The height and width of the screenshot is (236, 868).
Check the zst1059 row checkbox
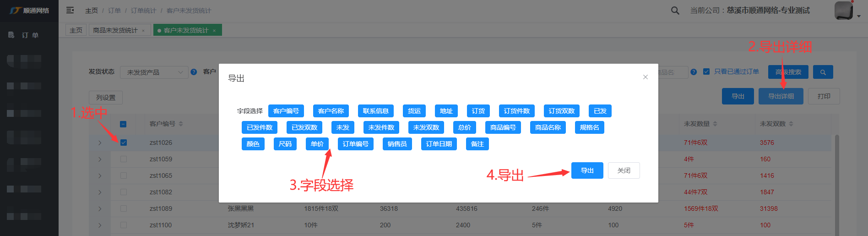124,159
